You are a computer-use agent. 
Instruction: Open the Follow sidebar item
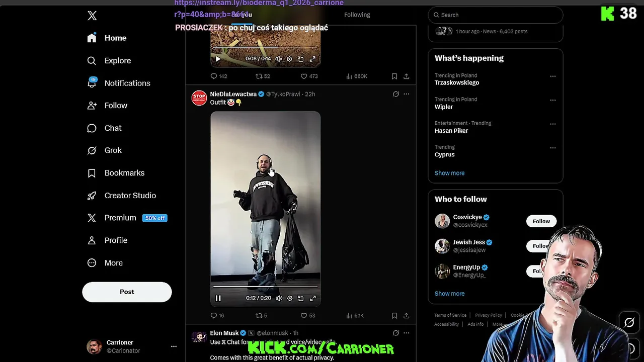tap(107, 106)
